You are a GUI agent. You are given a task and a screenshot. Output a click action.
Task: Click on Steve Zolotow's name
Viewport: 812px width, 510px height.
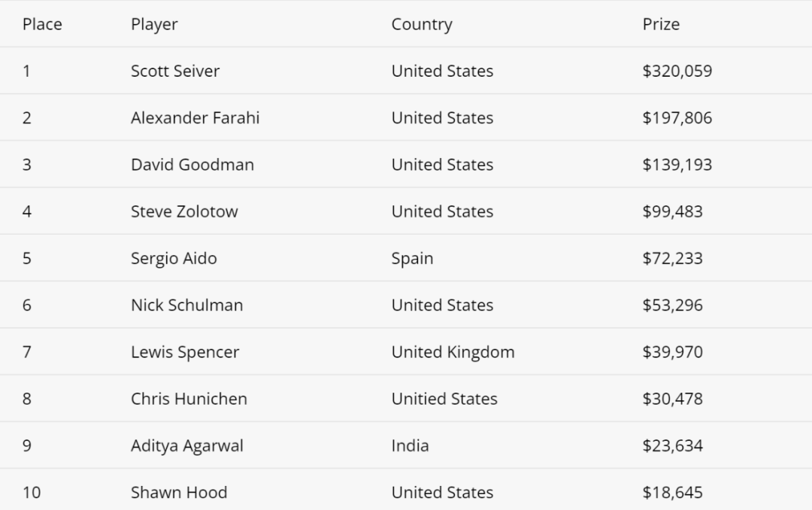click(184, 211)
